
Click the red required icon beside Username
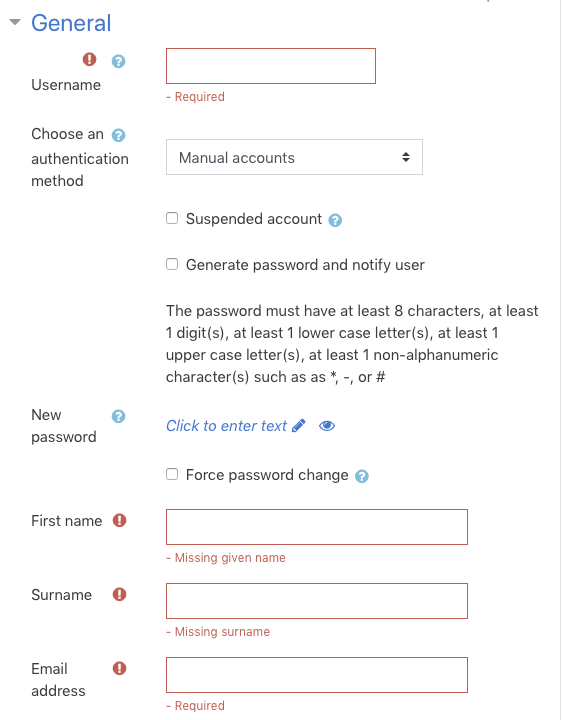[90, 59]
